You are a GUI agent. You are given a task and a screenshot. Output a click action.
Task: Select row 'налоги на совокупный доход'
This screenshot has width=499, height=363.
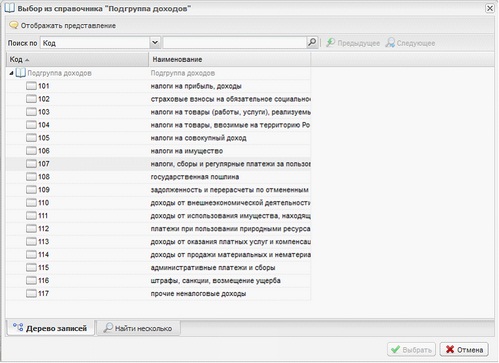click(x=158, y=138)
